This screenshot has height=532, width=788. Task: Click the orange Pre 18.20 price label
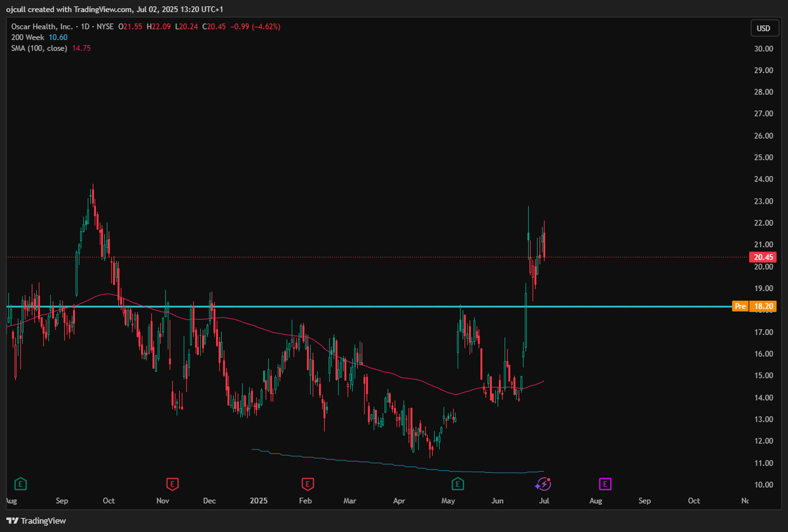click(755, 306)
